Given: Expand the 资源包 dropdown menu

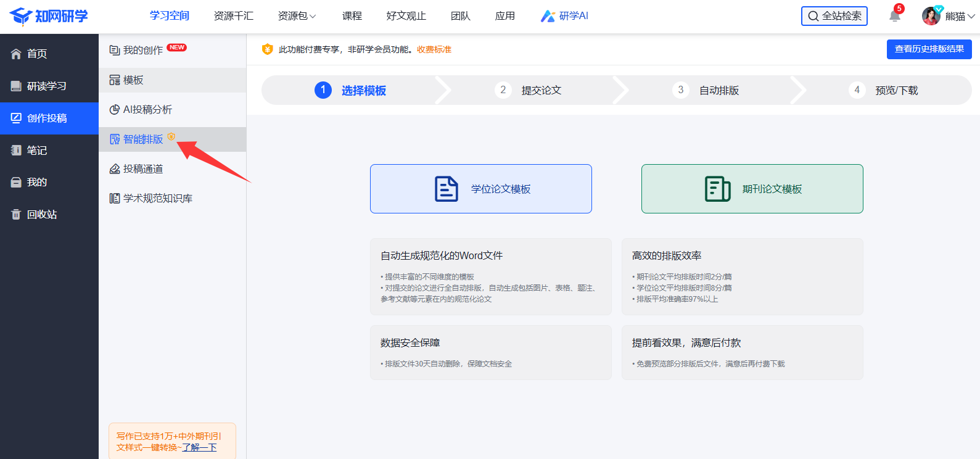Looking at the screenshot, I should pyautogui.click(x=297, y=16).
